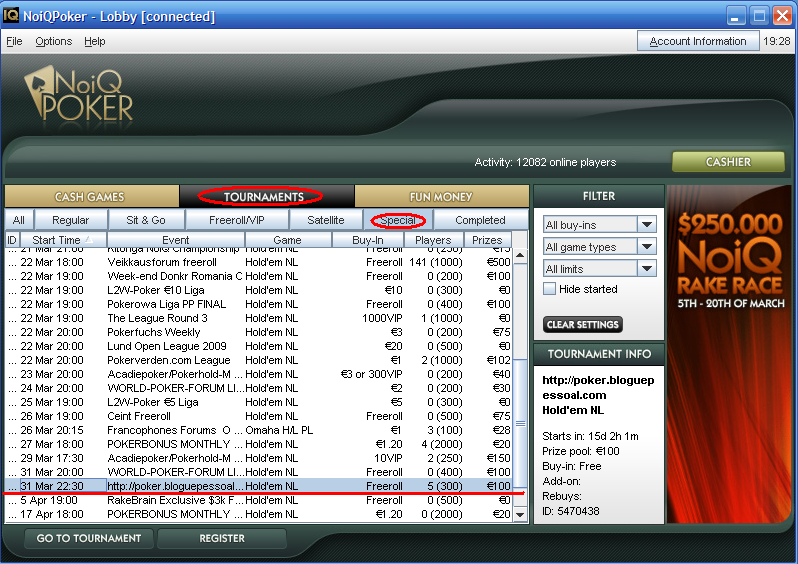The image size is (798, 564).
Task: Show All tournaments sub-tab
Action: 19,220
